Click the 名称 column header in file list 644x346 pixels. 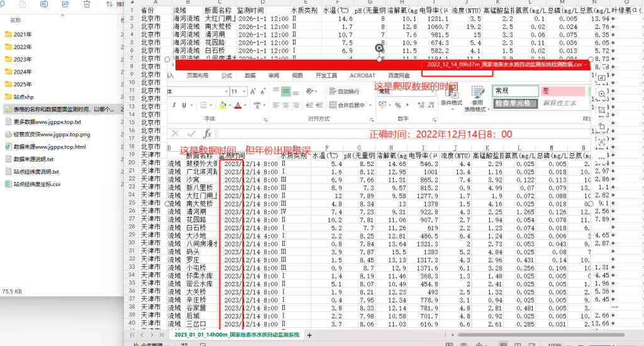[16, 20]
